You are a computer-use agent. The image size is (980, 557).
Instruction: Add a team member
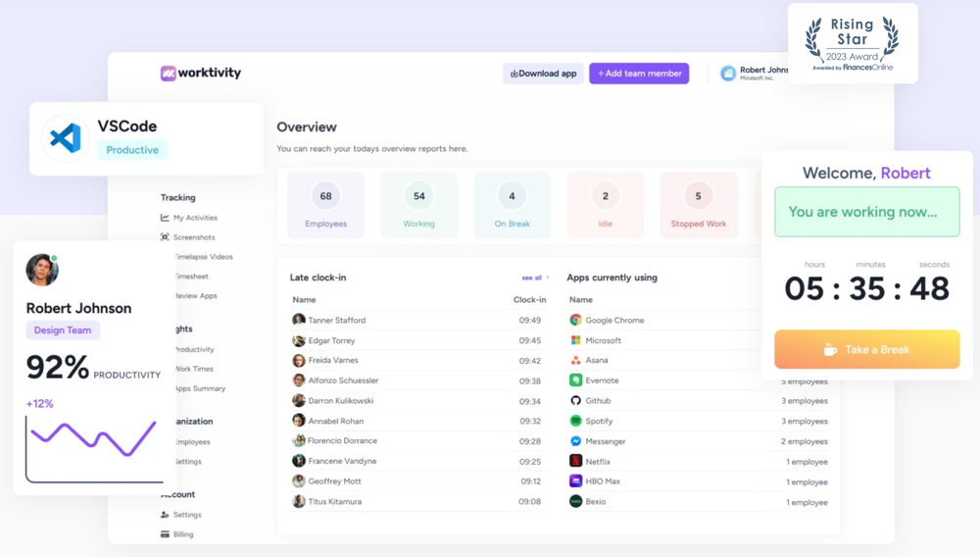tap(639, 74)
